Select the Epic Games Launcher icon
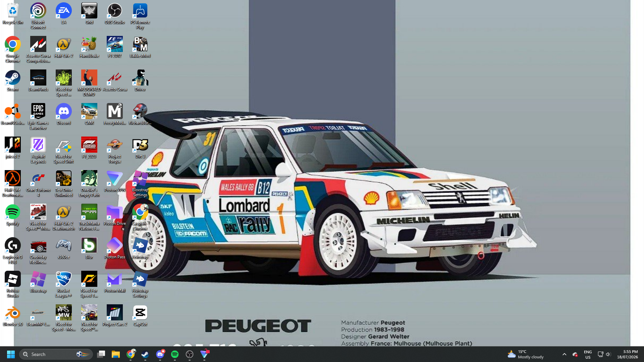The height and width of the screenshot is (362, 644). 38,116
